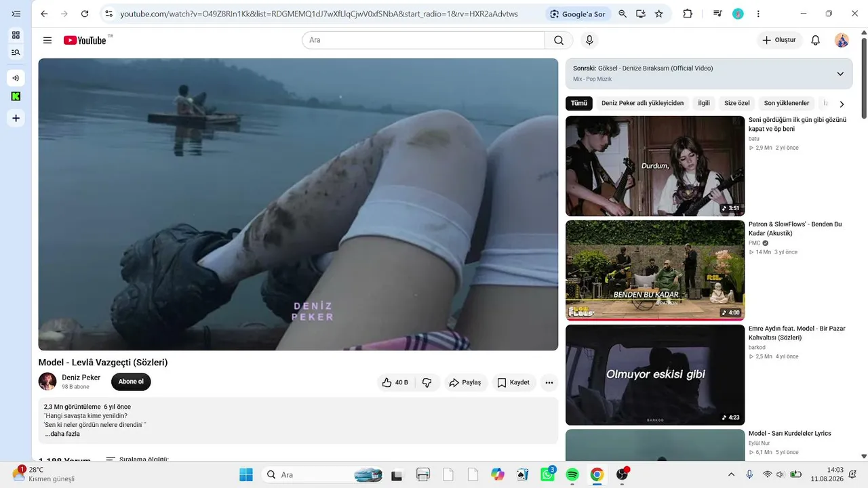Viewport: 868px width, 488px height.
Task: Dislike the Levlâ Vazgeçti video
Action: click(427, 382)
